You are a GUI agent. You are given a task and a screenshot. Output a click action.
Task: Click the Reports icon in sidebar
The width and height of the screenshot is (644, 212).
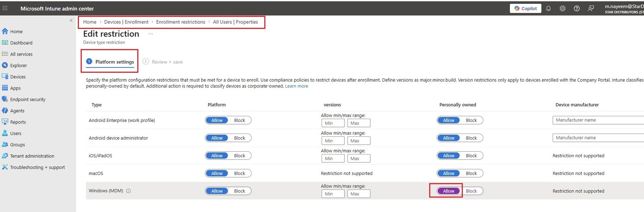(x=5, y=121)
